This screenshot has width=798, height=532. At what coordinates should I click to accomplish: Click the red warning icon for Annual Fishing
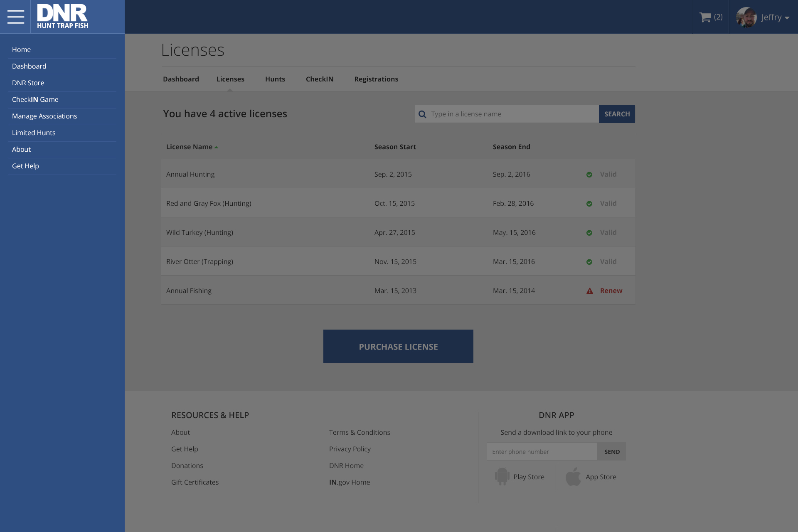click(x=589, y=291)
